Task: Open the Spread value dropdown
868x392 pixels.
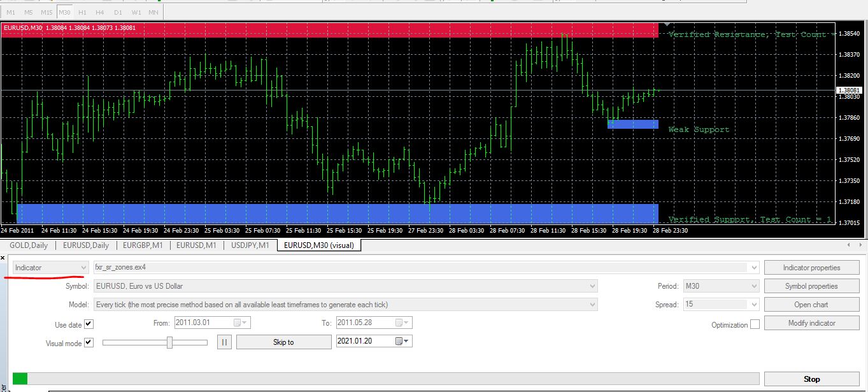Action: tap(721, 304)
